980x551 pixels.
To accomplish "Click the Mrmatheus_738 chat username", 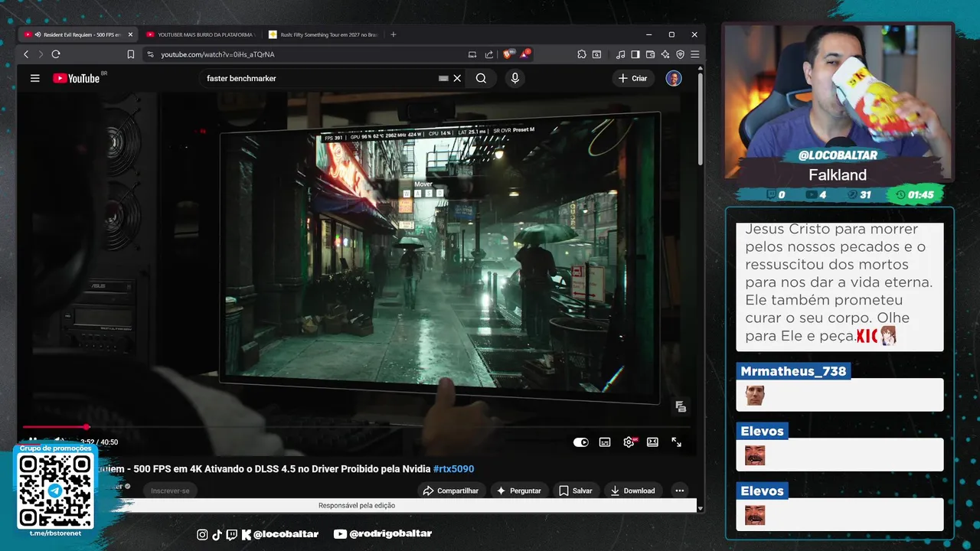I will [793, 371].
